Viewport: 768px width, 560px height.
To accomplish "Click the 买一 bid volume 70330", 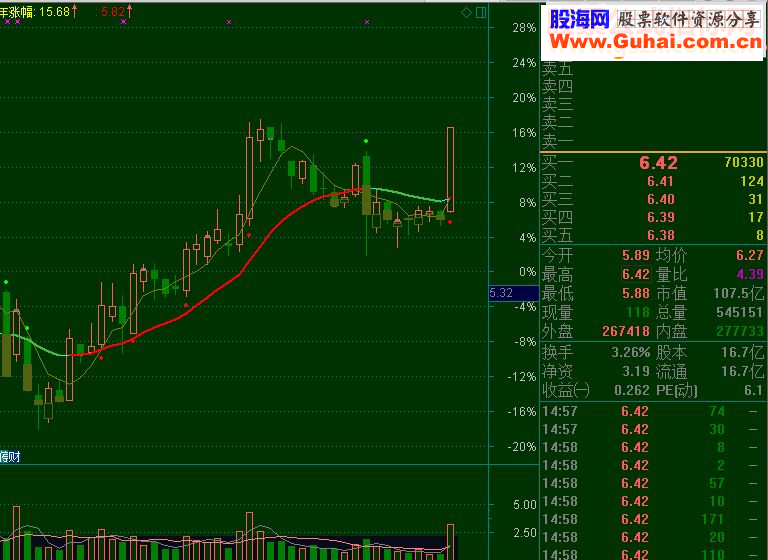I will 744,163.
